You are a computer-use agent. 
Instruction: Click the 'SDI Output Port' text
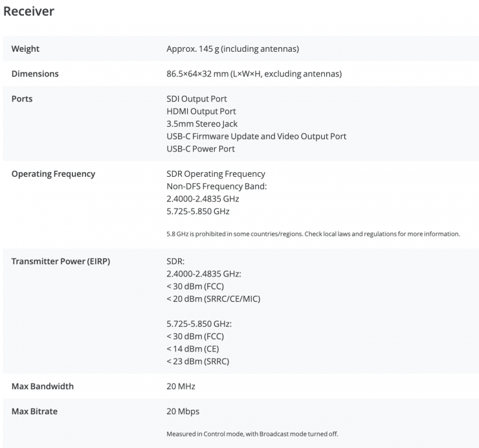[x=197, y=99]
